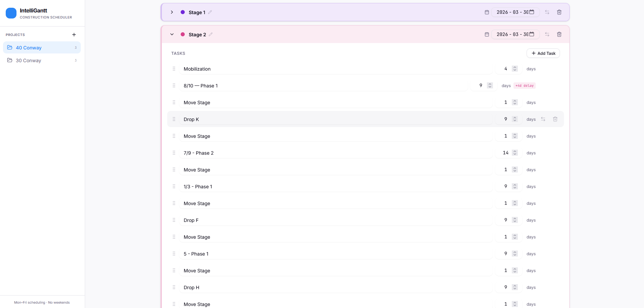
Task: Adjust Drop F days stepper arrows
Action: coord(515,220)
